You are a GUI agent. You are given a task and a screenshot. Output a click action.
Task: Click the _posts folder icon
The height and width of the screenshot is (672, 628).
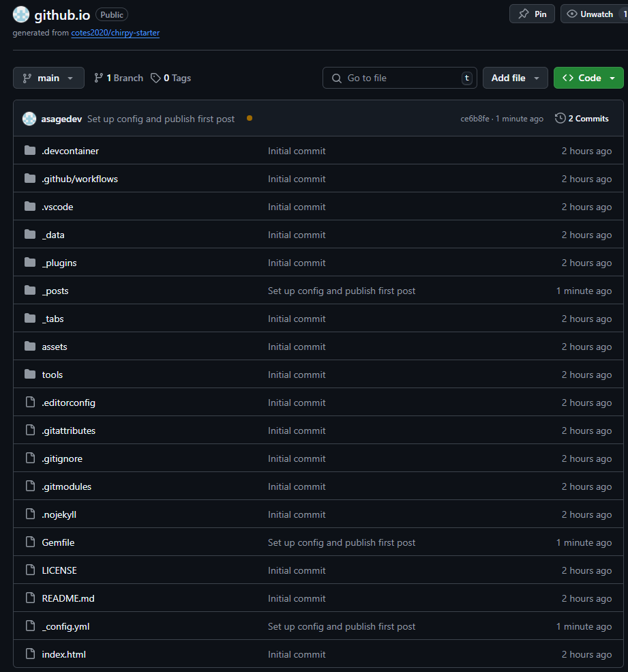click(30, 291)
